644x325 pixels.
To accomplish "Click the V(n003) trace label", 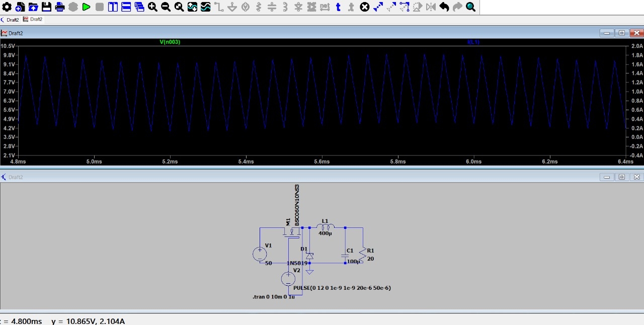I will tap(170, 42).
